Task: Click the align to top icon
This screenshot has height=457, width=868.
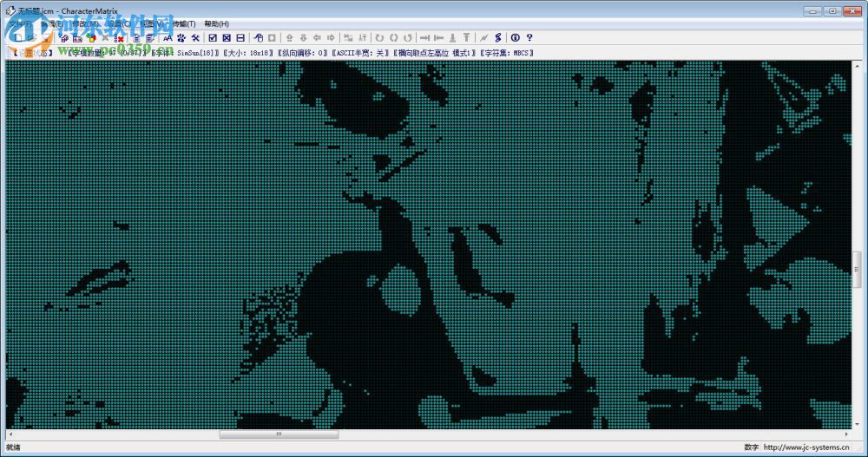Action: (x=467, y=37)
